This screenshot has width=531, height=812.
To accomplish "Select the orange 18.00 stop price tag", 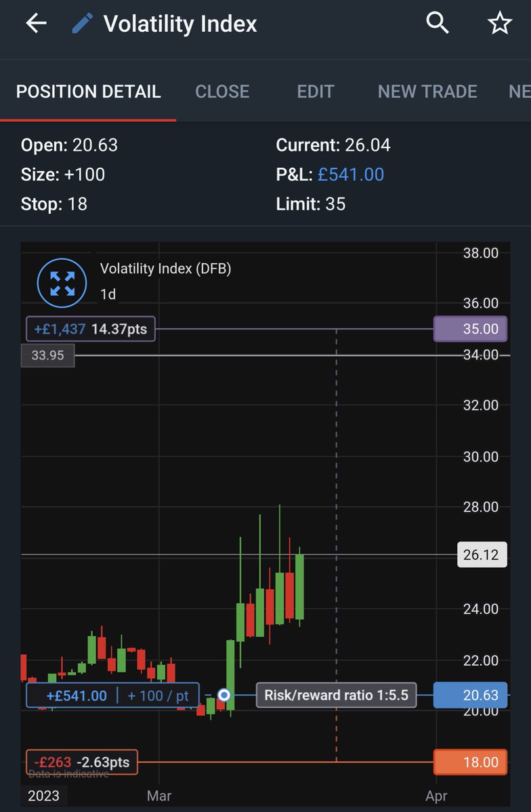I will click(469, 763).
